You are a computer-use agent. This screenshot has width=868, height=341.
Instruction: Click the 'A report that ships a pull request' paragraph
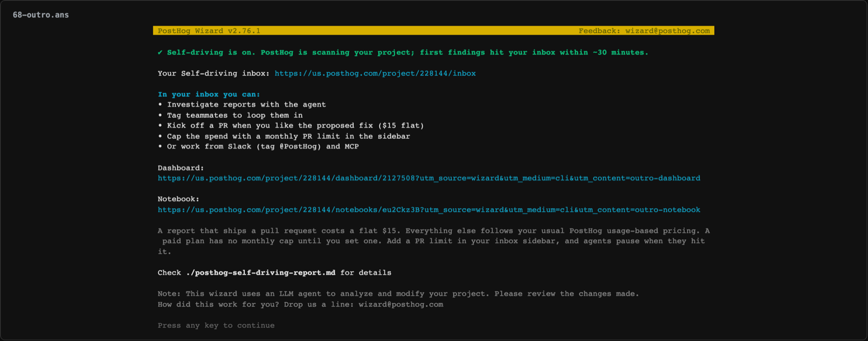point(434,241)
